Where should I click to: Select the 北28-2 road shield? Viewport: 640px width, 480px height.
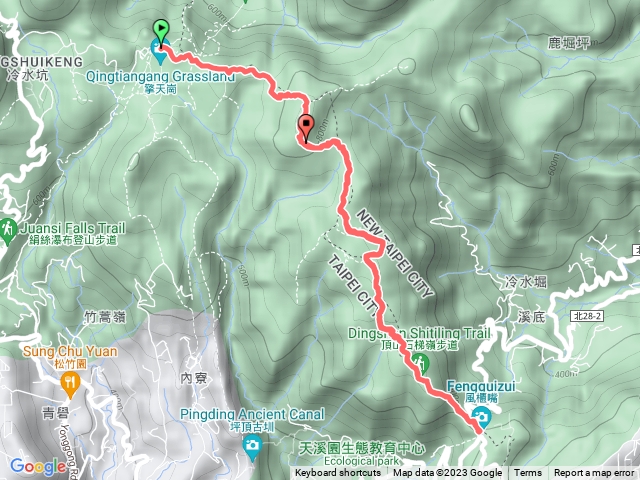click(587, 316)
